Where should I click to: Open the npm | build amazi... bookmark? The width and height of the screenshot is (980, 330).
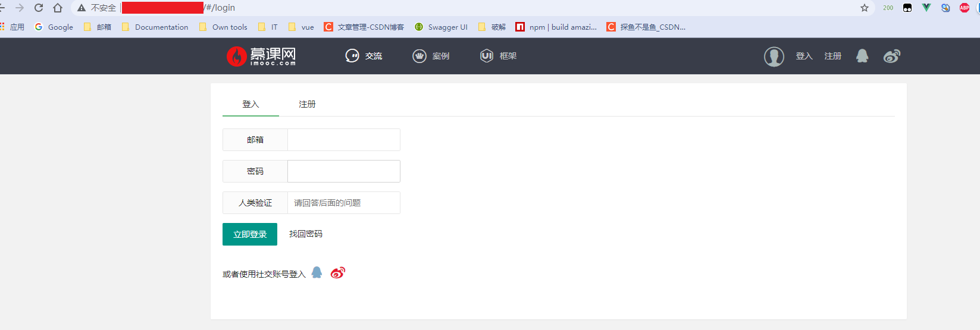tap(556, 27)
